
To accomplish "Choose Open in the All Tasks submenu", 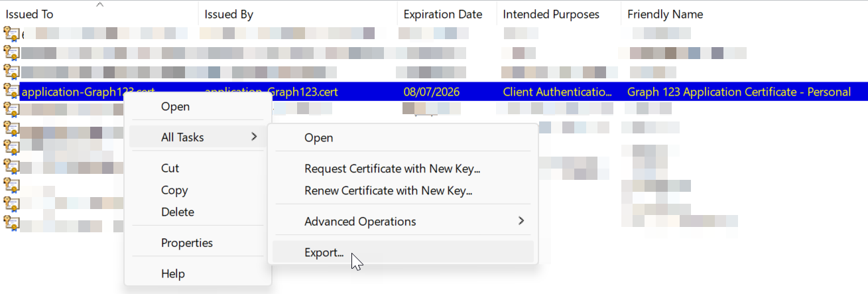I will 403,137.
